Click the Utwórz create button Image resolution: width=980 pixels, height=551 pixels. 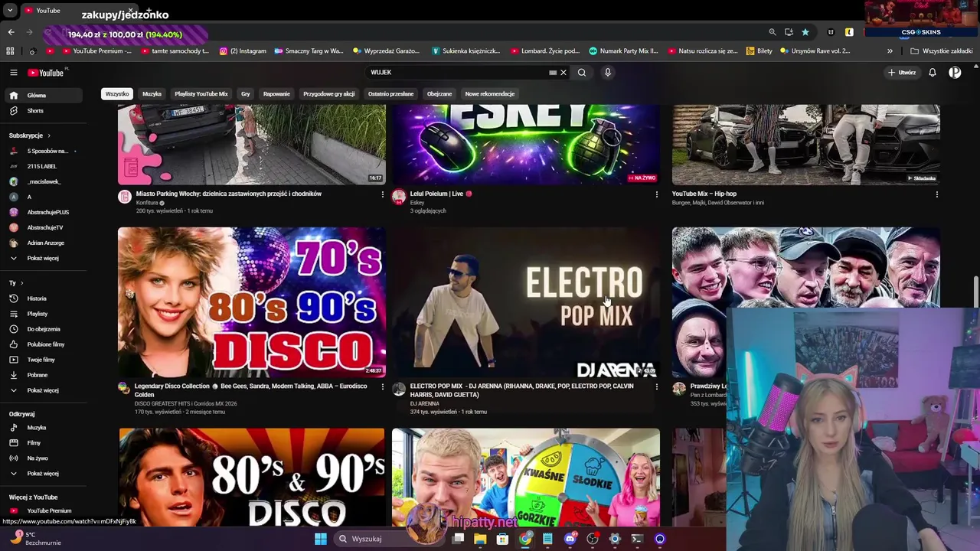point(902,73)
